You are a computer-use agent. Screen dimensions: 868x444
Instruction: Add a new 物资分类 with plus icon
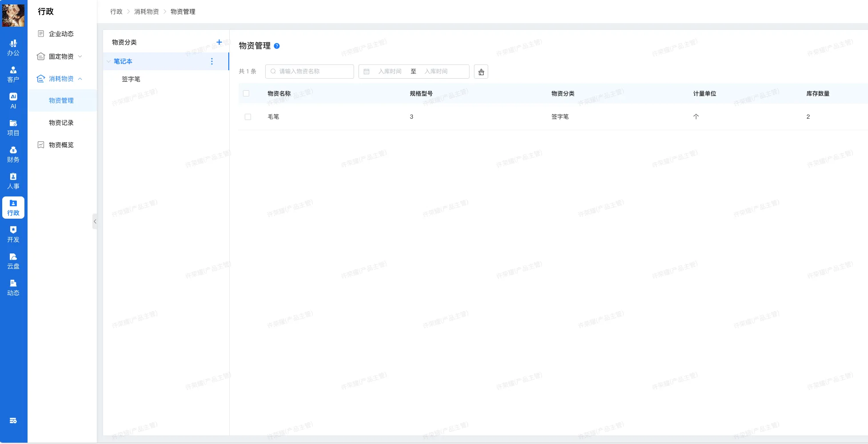[x=219, y=42]
